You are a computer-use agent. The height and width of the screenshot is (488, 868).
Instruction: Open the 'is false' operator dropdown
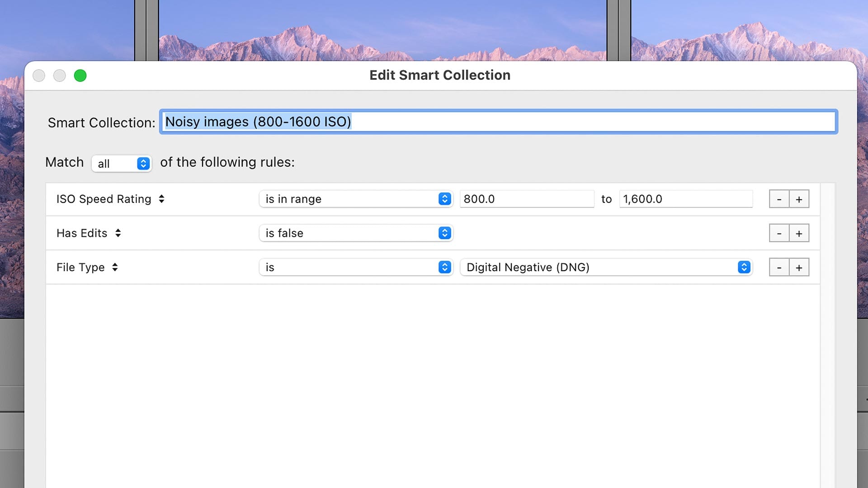click(x=356, y=233)
